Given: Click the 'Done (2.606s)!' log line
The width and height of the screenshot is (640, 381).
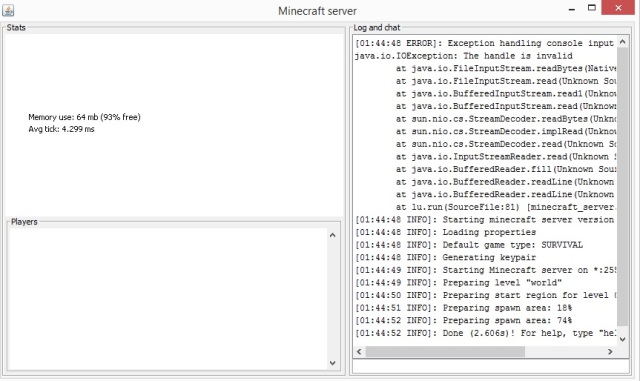Looking at the screenshot, I should pos(486,333).
